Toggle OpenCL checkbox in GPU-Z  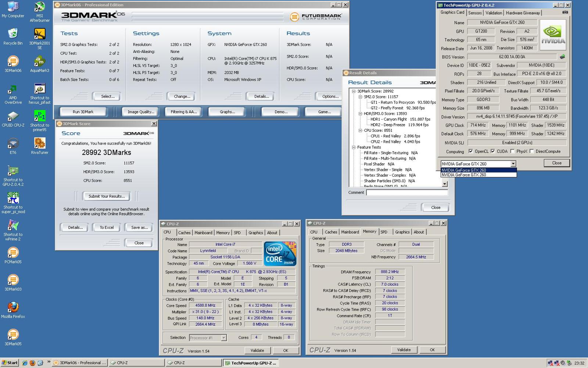470,151
